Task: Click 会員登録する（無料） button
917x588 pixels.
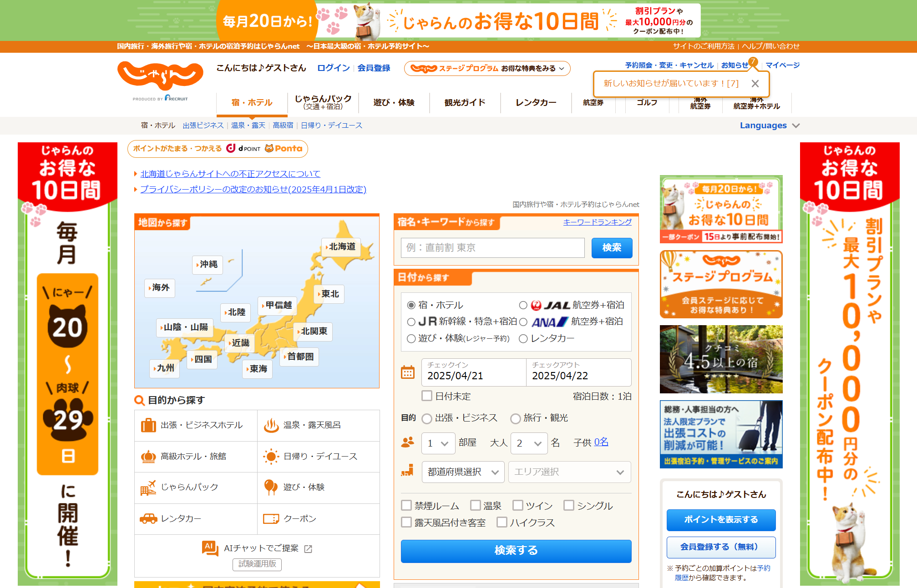Action: click(x=721, y=547)
